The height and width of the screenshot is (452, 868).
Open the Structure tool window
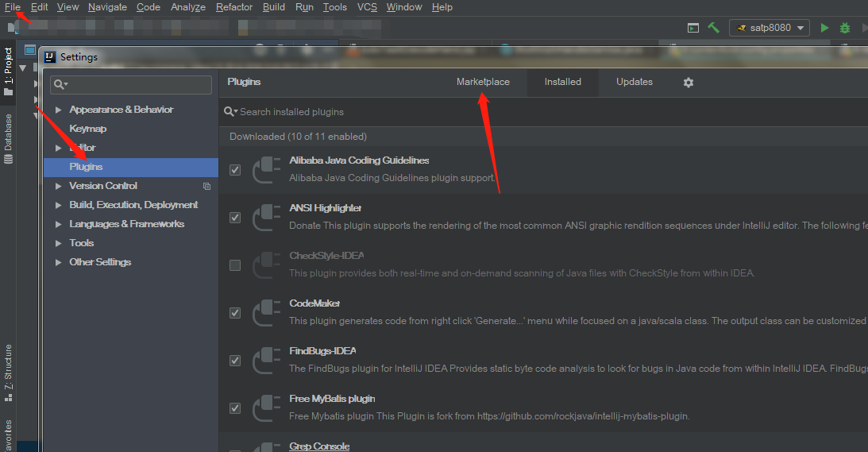8,373
